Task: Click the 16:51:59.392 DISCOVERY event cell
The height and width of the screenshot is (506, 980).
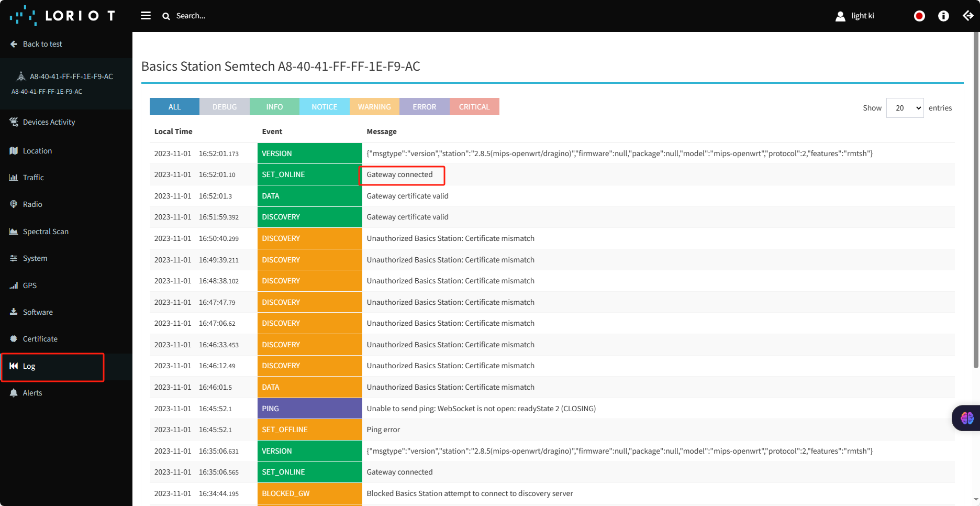Action: click(309, 217)
